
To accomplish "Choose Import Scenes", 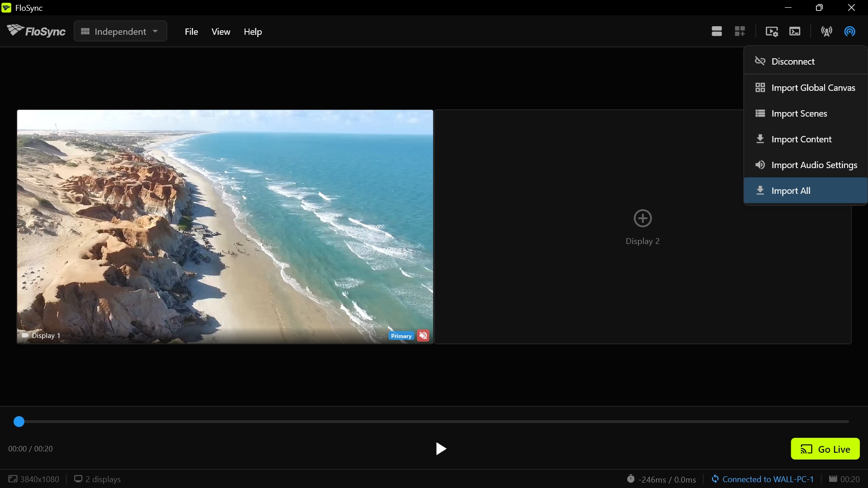I will [806, 113].
